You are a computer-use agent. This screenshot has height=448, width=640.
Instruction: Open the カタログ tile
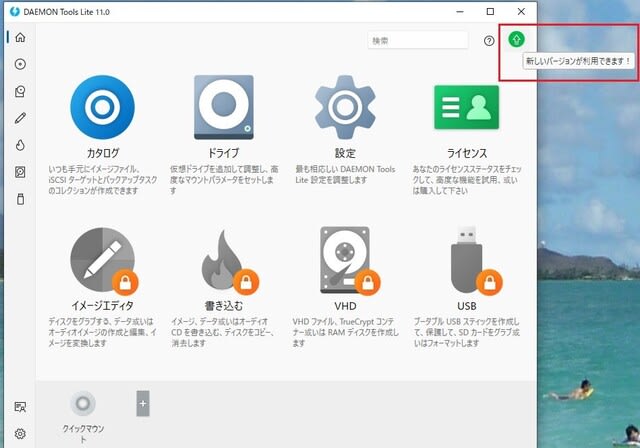(102, 107)
